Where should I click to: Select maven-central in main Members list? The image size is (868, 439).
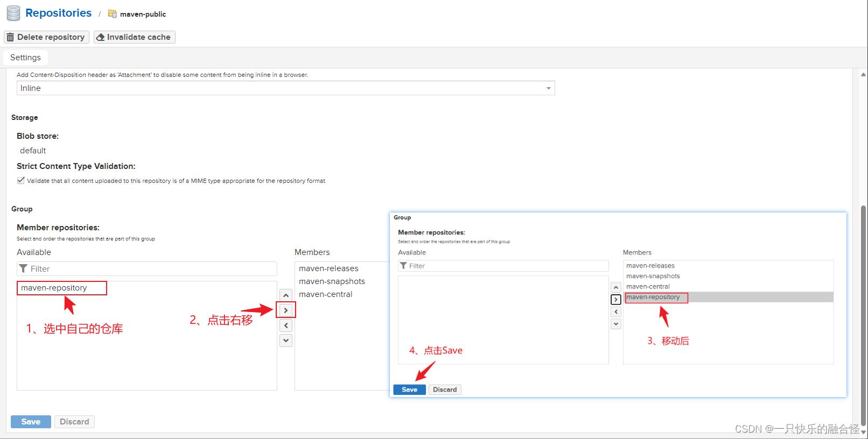325,294
